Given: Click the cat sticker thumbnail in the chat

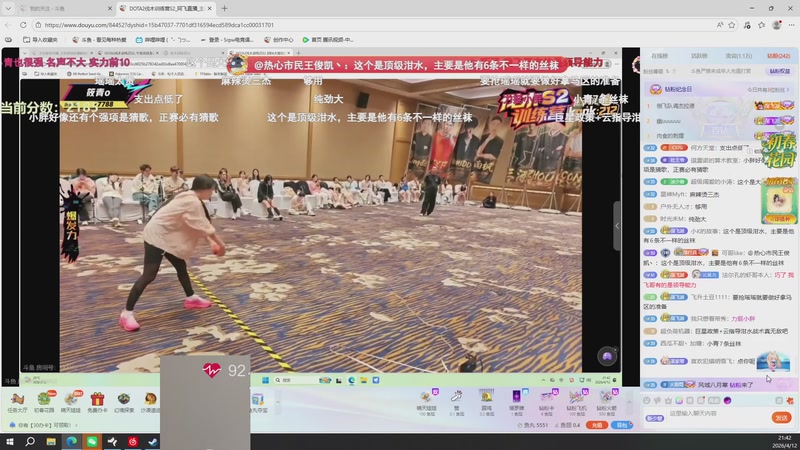Looking at the screenshot, I should click(773, 361).
